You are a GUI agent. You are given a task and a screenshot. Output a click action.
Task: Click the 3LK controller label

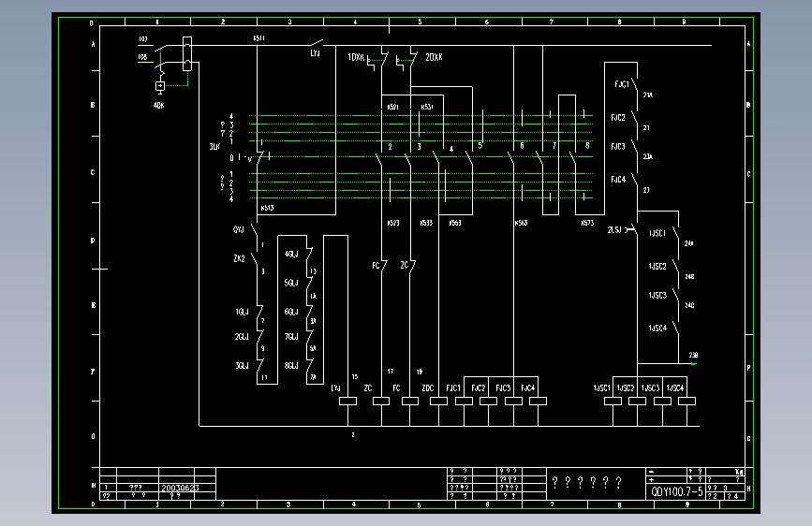214,147
